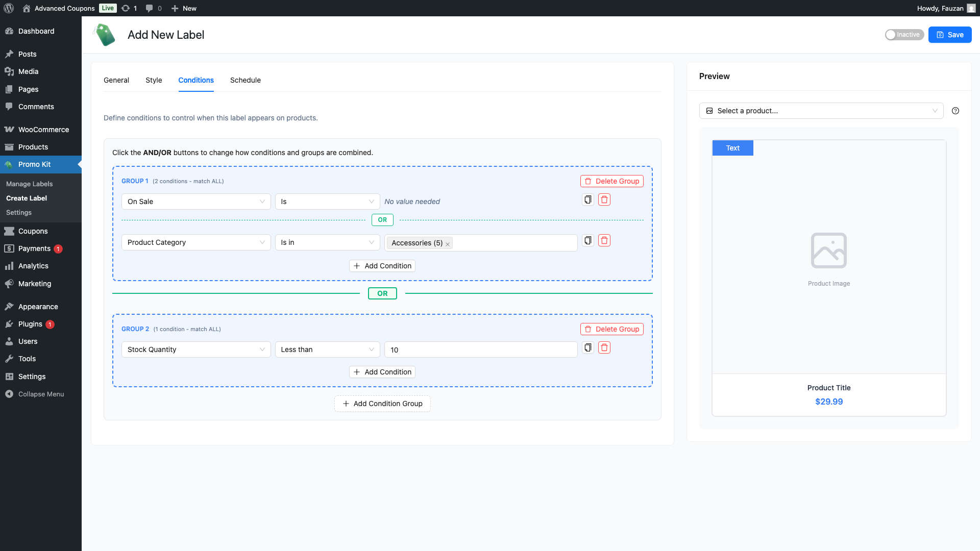Switch to the Style tab

[154, 80]
